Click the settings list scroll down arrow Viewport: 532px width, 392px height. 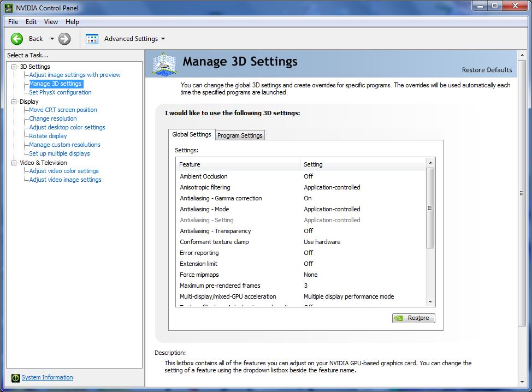(x=430, y=301)
